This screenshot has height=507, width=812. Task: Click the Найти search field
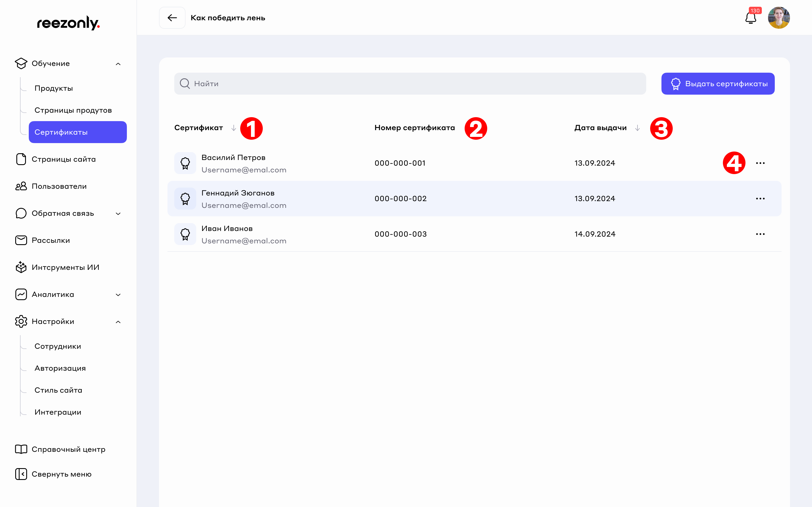[409, 84]
